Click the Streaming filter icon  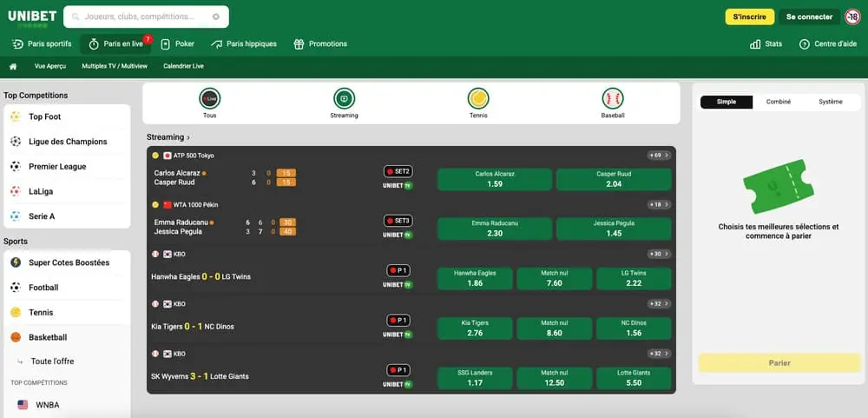point(344,98)
